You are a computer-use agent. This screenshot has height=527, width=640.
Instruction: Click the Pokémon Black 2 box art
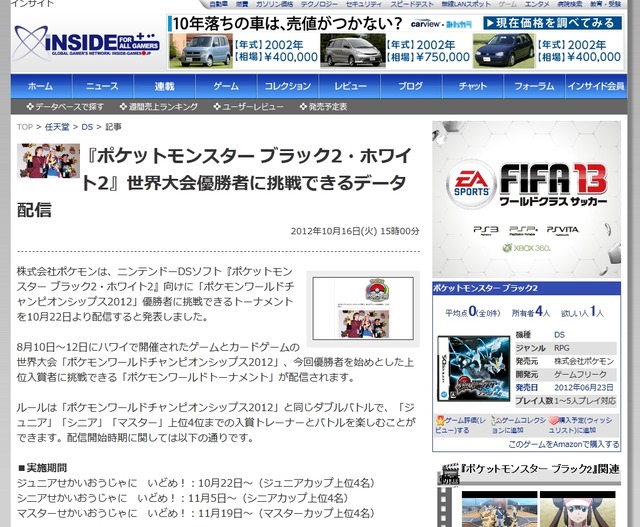[474, 369]
